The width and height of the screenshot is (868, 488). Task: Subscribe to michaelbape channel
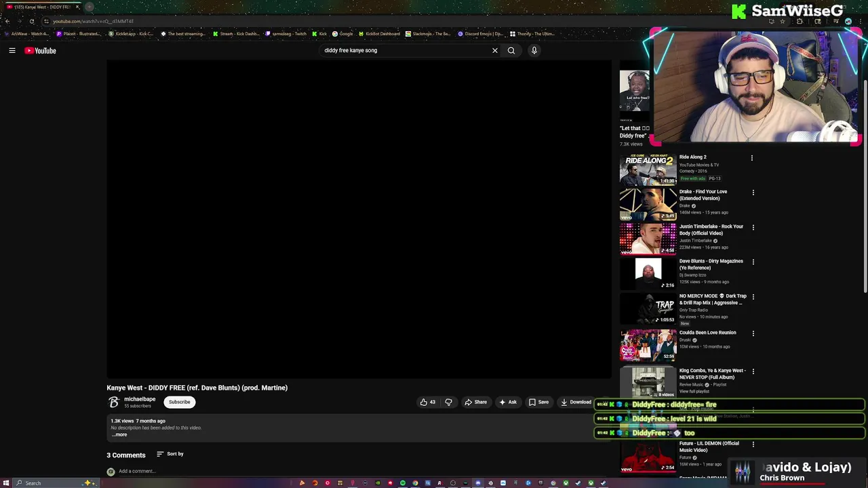pyautogui.click(x=180, y=402)
